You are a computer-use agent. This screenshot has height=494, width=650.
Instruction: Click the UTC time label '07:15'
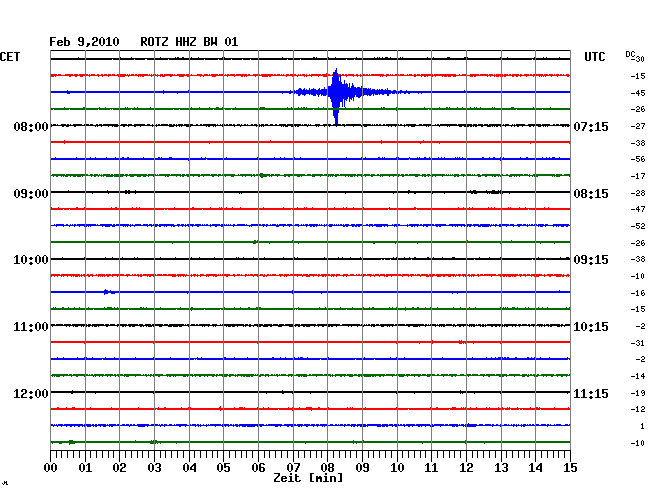(x=591, y=126)
